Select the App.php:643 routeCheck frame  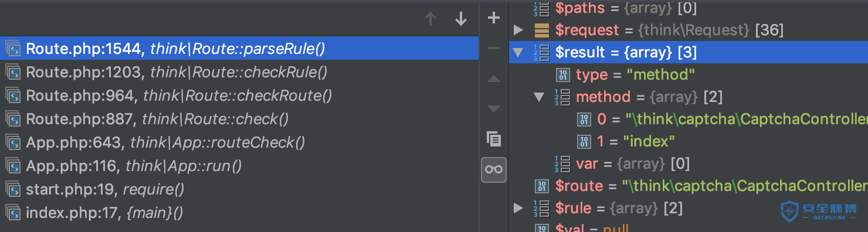click(x=239, y=142)
